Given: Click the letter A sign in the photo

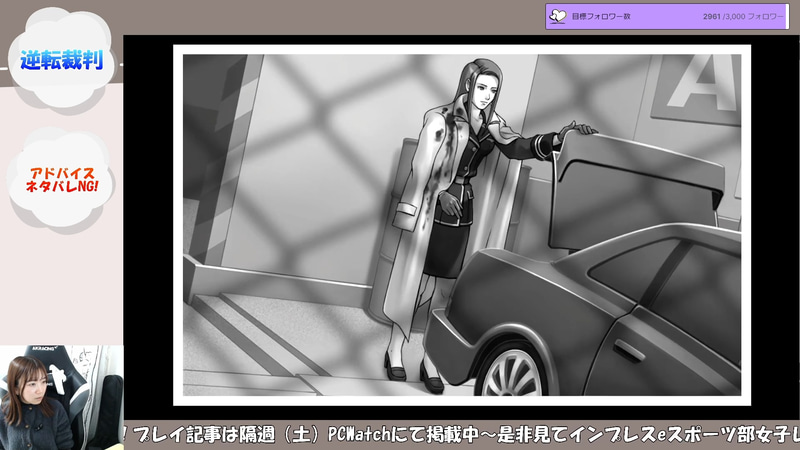Looking at the screenshot, I should (697, 88).
